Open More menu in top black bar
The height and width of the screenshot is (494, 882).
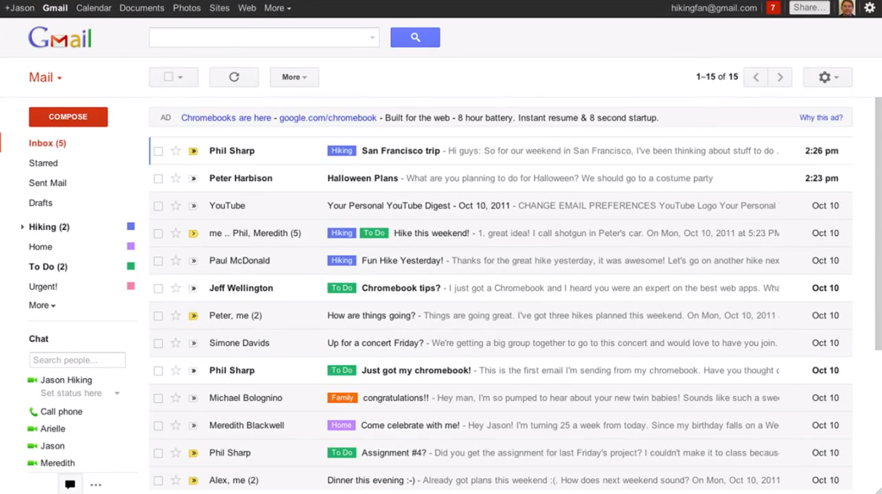click(x=277, y=8)
